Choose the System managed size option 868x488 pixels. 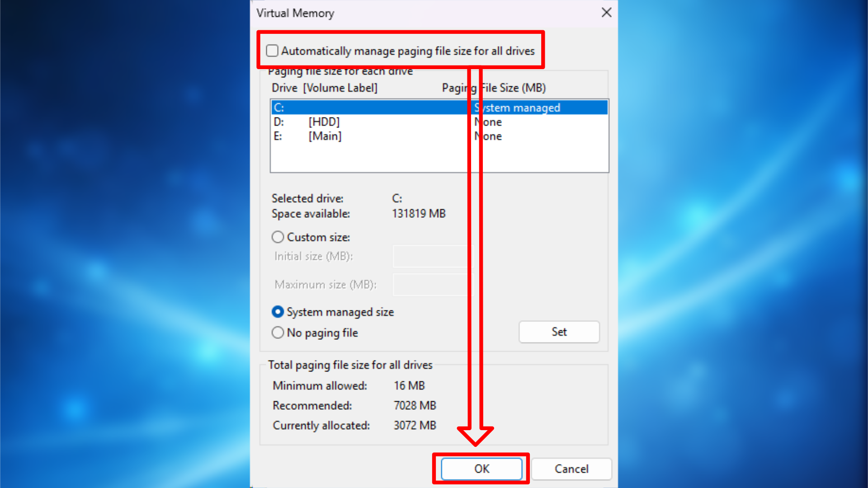coord(278,312)
